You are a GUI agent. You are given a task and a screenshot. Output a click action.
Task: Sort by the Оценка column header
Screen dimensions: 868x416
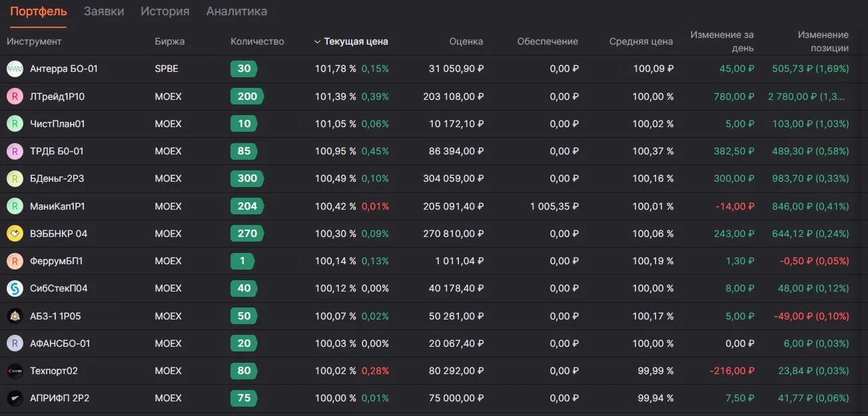466,41
